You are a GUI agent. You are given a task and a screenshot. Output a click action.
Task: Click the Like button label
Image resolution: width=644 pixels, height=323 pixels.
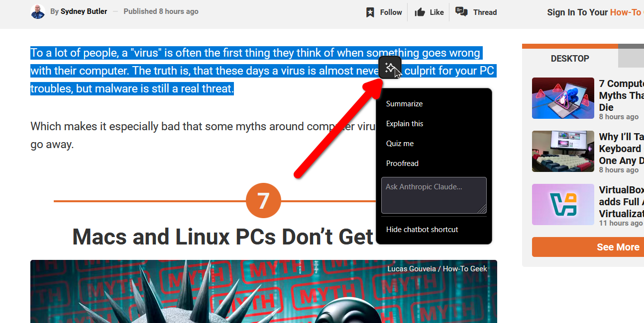click(x=436, y=12)
